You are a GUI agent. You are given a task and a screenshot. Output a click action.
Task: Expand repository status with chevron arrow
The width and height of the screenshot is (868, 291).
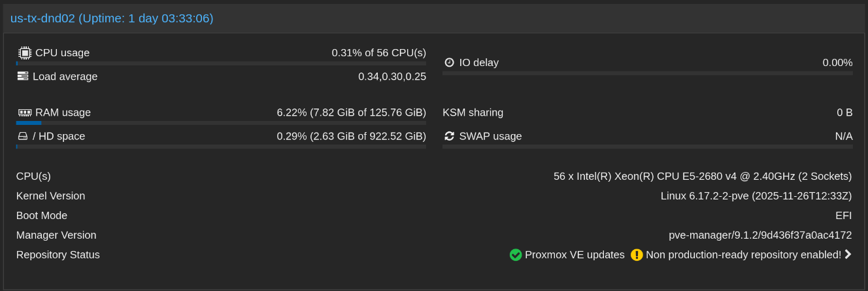pos(848,255)
